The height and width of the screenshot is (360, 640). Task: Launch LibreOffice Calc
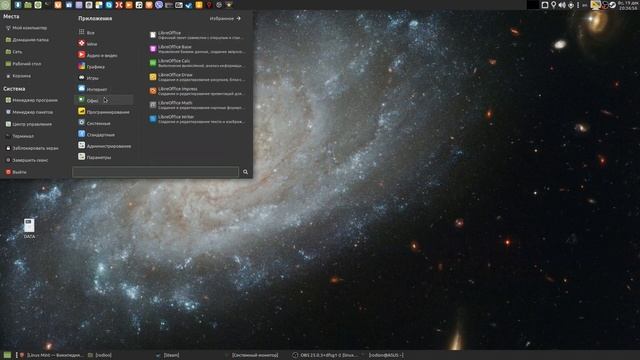coord(198,63)
